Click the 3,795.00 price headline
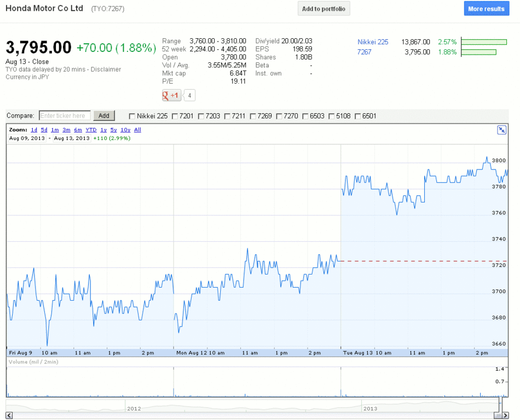Screen dimensions: 520x420 38,47
